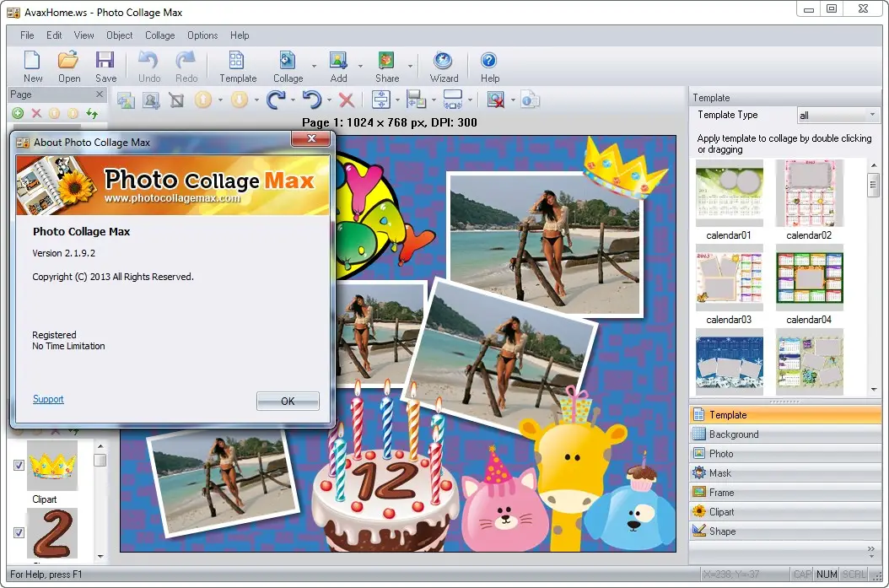Click the Share toolbar icon
The width and height of the screenshot is (889, 588).
tap(386, 67)
